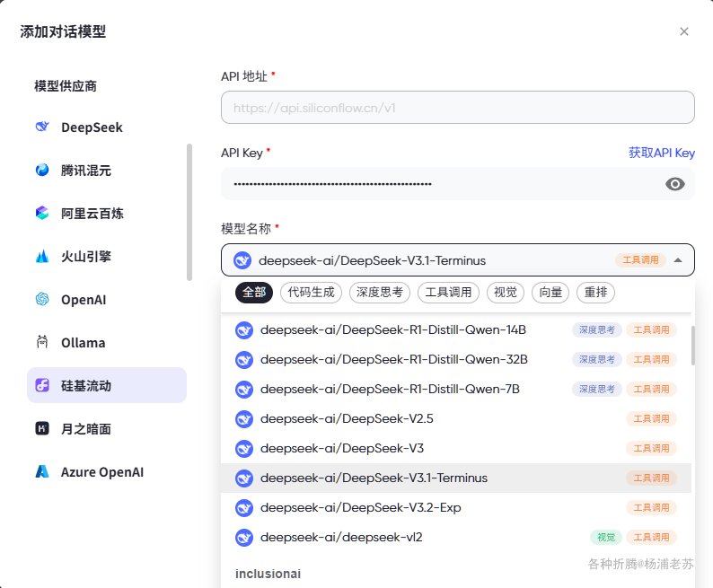Image resolution: width=713 pixels, height=588 pixels.
Task: Click icon beside deepseek-vl2 entry
Action: tap(244, 538)
